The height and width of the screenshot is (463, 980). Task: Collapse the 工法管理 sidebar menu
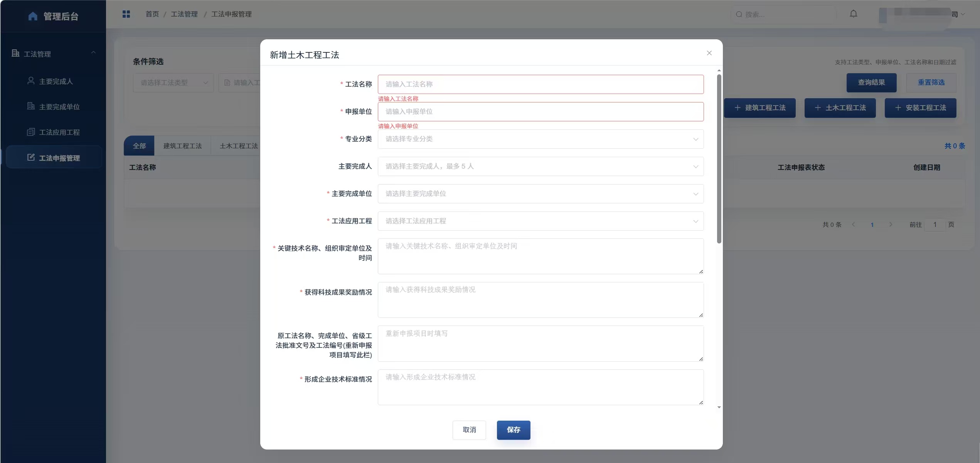(x=93, y=53)
